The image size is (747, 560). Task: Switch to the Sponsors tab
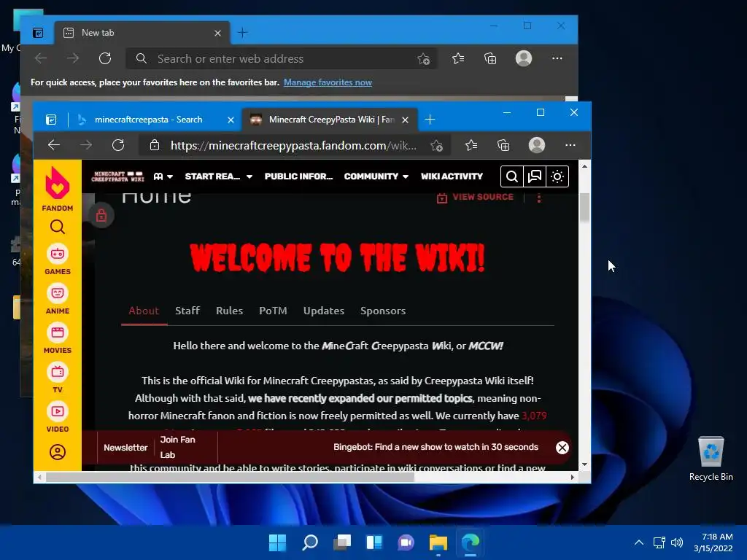point(383,311)
